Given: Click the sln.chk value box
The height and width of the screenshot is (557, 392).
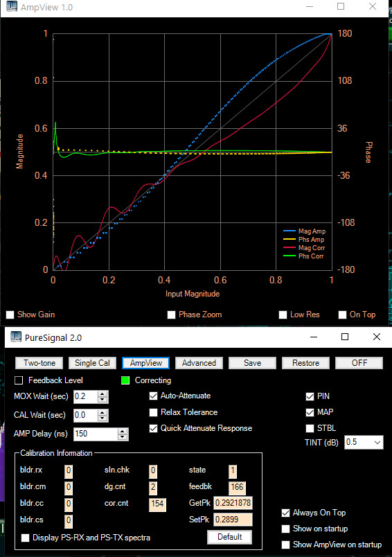Looking at the screenshot, I should (x=153, y=471).
